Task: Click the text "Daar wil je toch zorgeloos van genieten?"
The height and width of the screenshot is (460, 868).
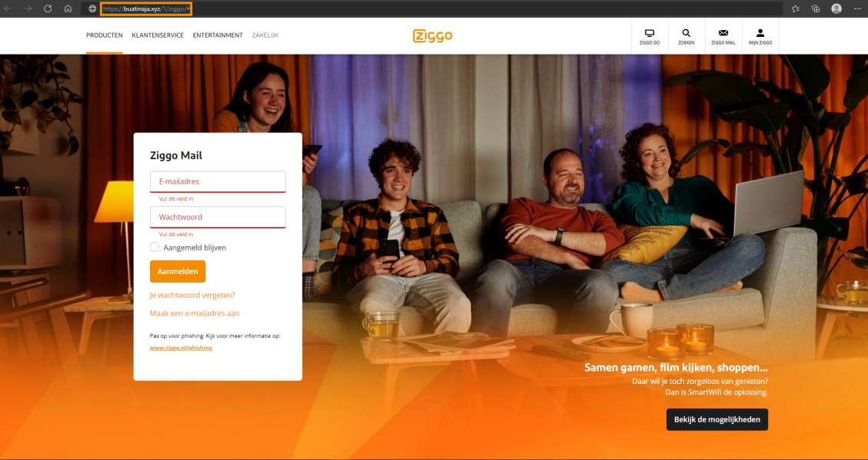Action: tap(699, 382)
